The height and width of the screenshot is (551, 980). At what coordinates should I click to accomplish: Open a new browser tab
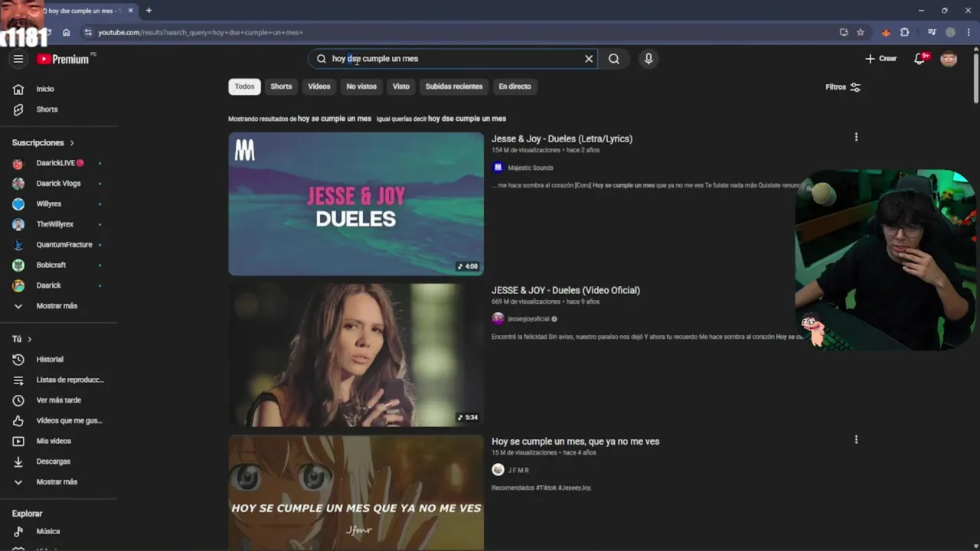pos(149,11)
